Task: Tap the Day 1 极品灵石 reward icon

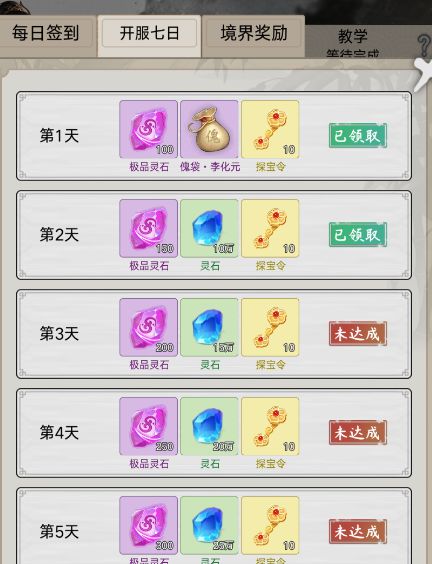Action: [148, 129]
